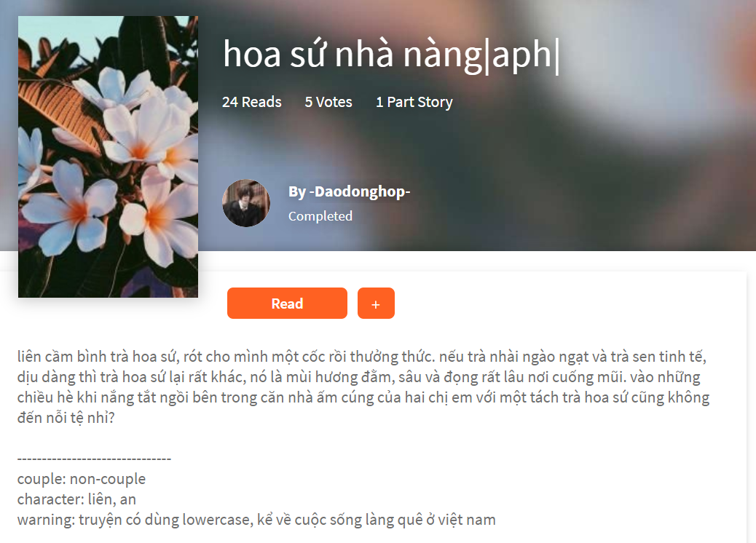The image size is (756, 543).
Task: Select the character: liên, an line
Action: pos(76,499)
